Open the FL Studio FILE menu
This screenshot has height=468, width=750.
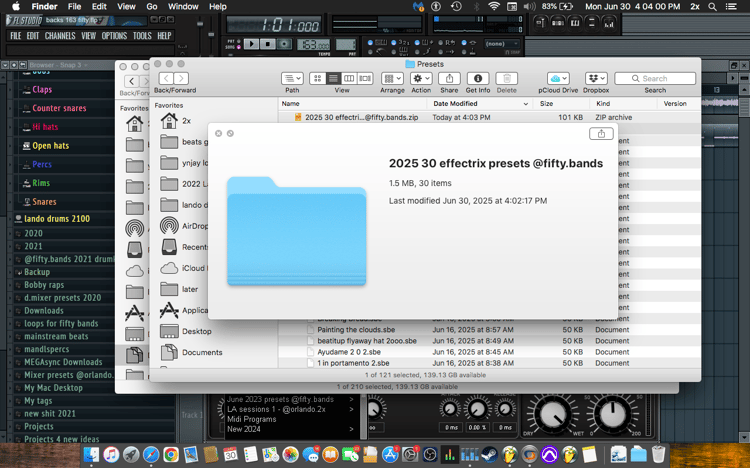coord(16,36)
